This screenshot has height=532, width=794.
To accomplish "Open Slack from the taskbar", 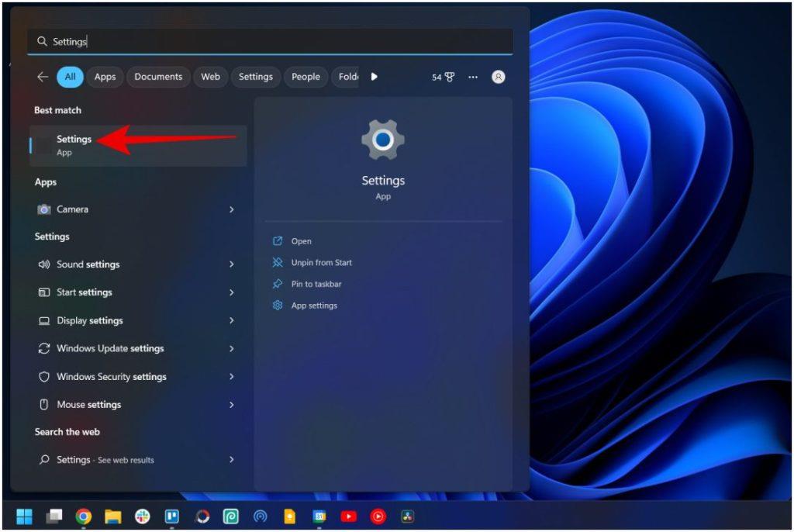I will coord(143,516).
